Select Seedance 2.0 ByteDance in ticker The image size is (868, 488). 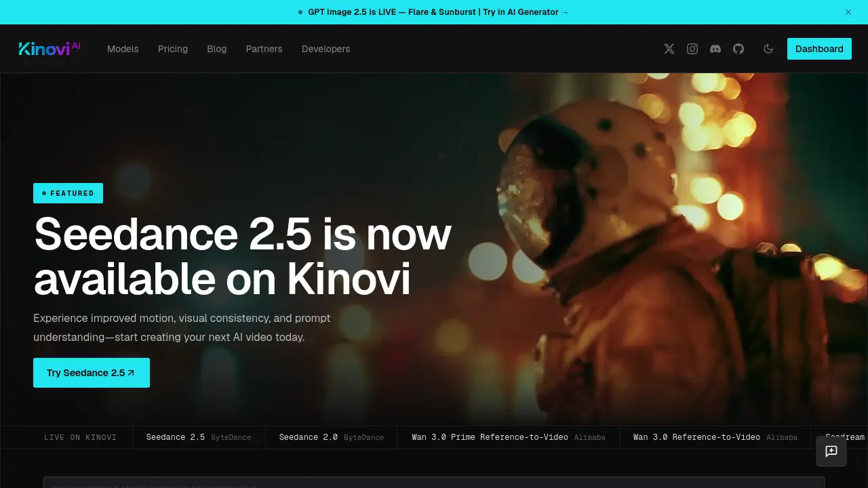click(x=332, y=437)
